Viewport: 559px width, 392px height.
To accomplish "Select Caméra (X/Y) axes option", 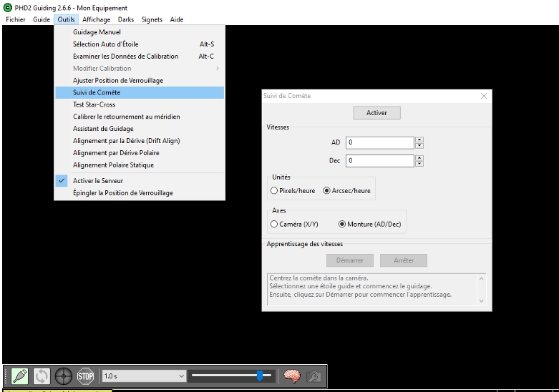I will coord(275,224).
